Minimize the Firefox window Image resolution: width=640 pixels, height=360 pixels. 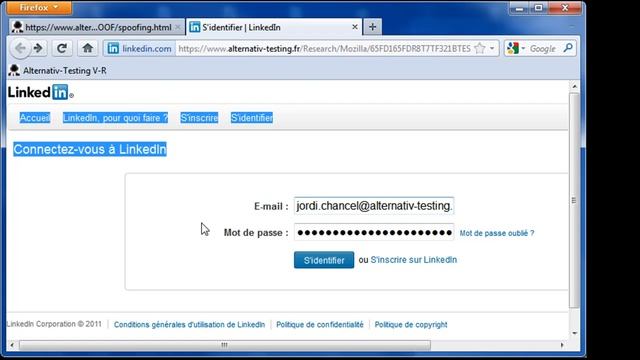click(x=519, y=8)
